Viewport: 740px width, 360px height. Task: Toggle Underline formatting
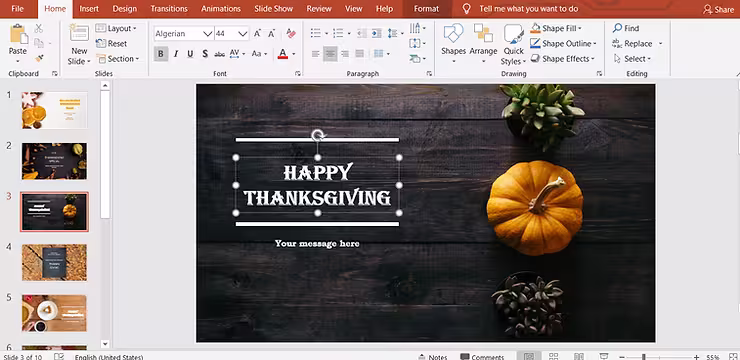190,54
